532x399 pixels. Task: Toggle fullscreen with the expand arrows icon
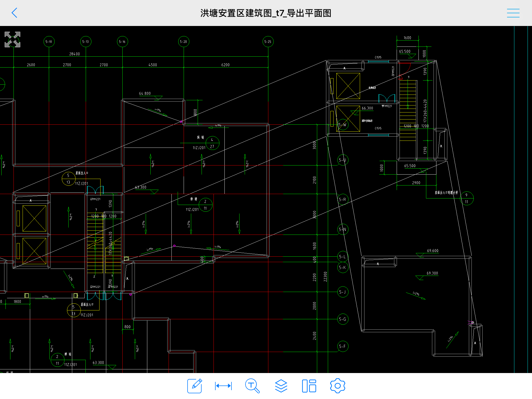click(12, 39)
